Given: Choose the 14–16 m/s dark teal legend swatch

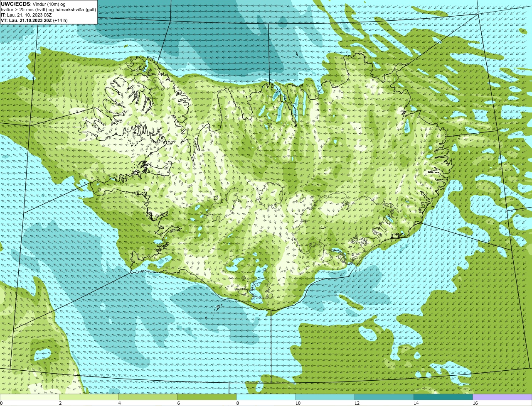Looking at the screenshot, I should (443, 397).
